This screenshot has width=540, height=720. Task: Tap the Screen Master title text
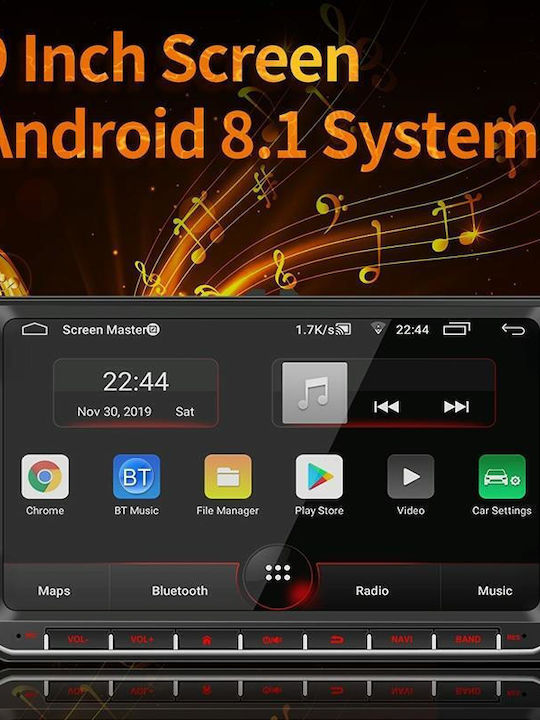click(x=105, y=330)
